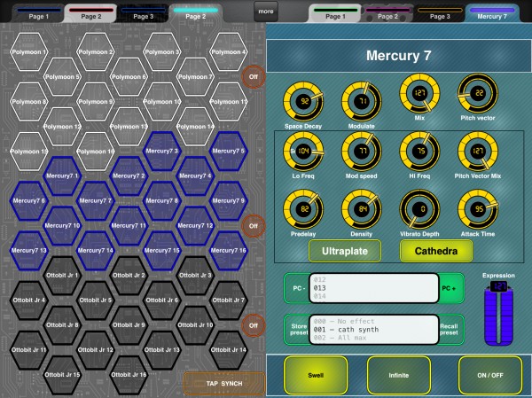Click the TAP SYNCH button

(224, 384)
